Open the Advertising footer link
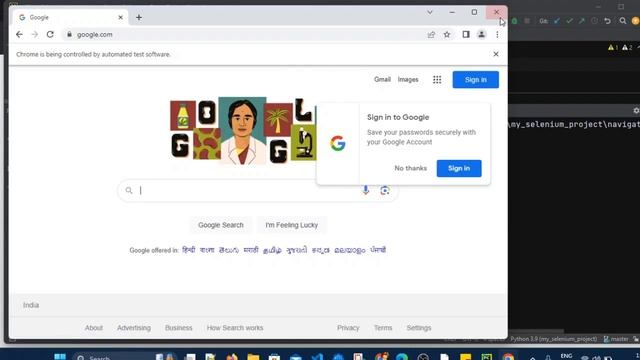640x360 pixels. [134, 328]
